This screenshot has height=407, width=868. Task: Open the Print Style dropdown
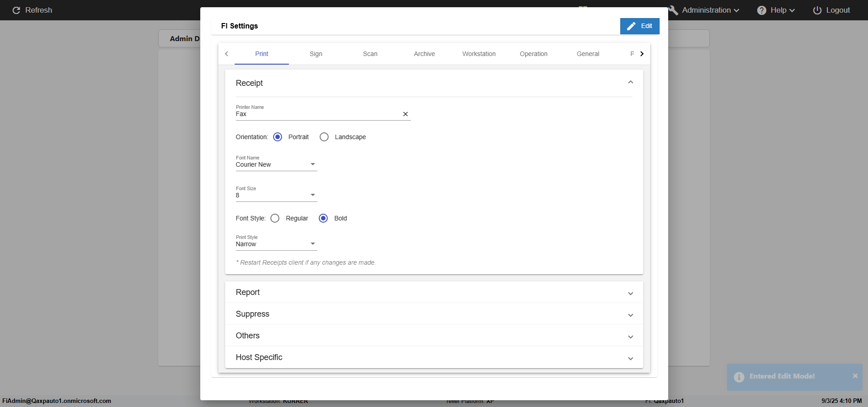[x=276, y=244]
